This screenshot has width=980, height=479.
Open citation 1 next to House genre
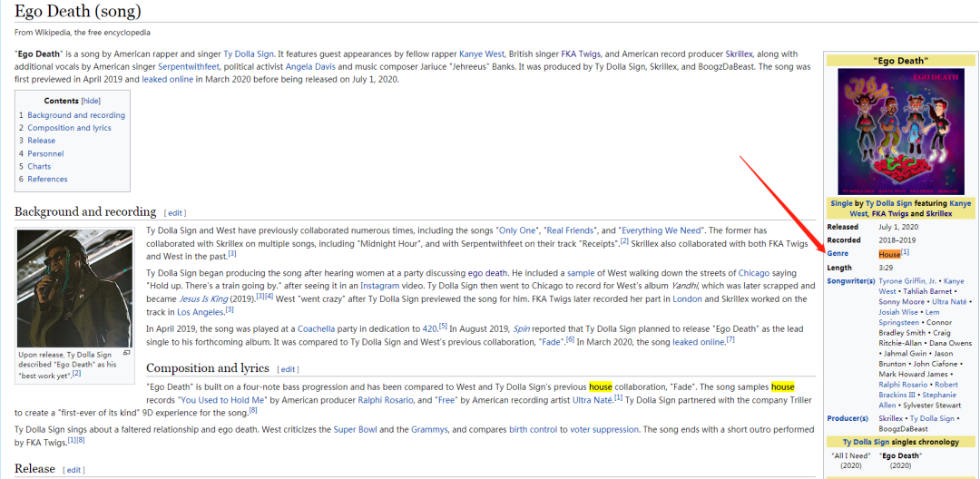coord(905,252)
